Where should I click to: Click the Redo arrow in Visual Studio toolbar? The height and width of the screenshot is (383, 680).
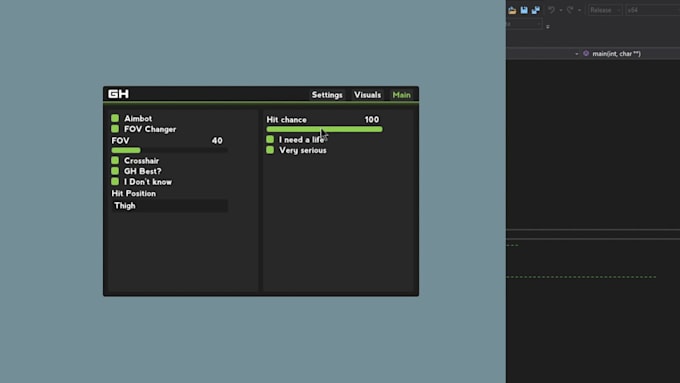click(x=570, y=10)
